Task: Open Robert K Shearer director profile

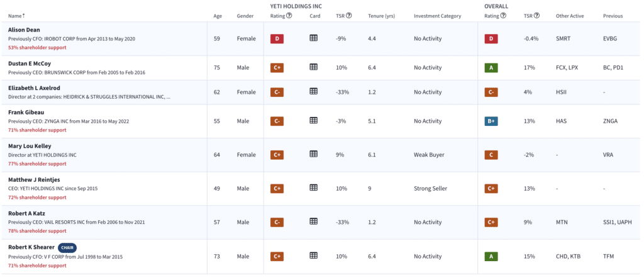Action: [x=31, y=248]
